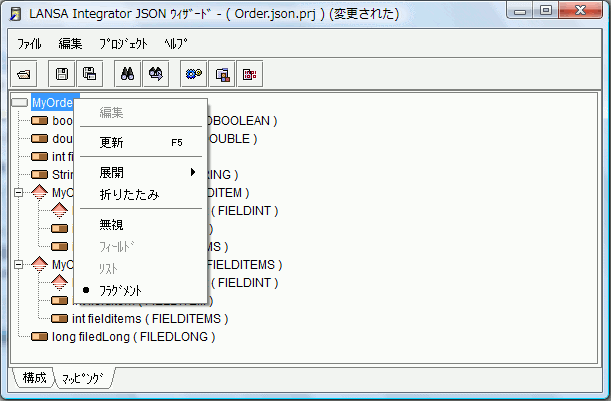Click field icon next to long filedLong
611x401 pixels.
click(x=39, y=336)
